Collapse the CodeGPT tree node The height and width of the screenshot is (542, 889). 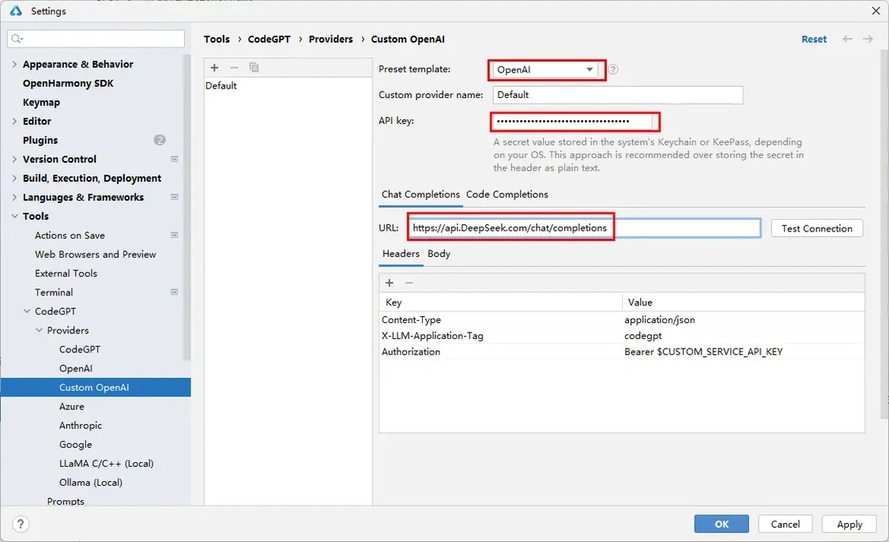pyautogui.click(x=27, y=311)
